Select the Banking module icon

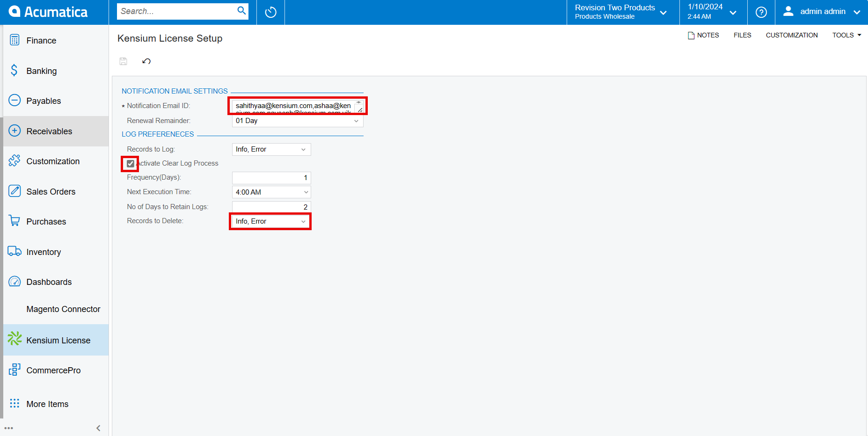[x=42, y=71]
